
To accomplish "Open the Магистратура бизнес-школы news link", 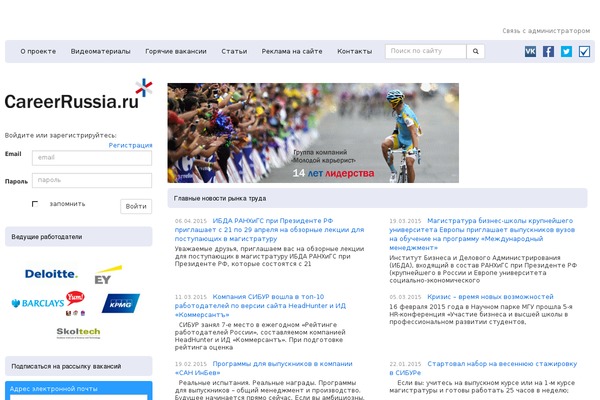I will click(x=482, y=234).
